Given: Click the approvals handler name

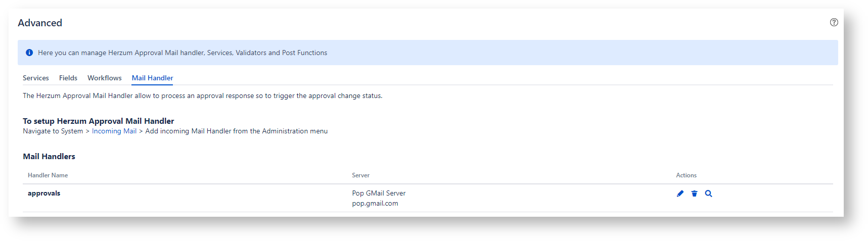Looking at the screenshot, I should pyautogui.click(x=44, y=193).
